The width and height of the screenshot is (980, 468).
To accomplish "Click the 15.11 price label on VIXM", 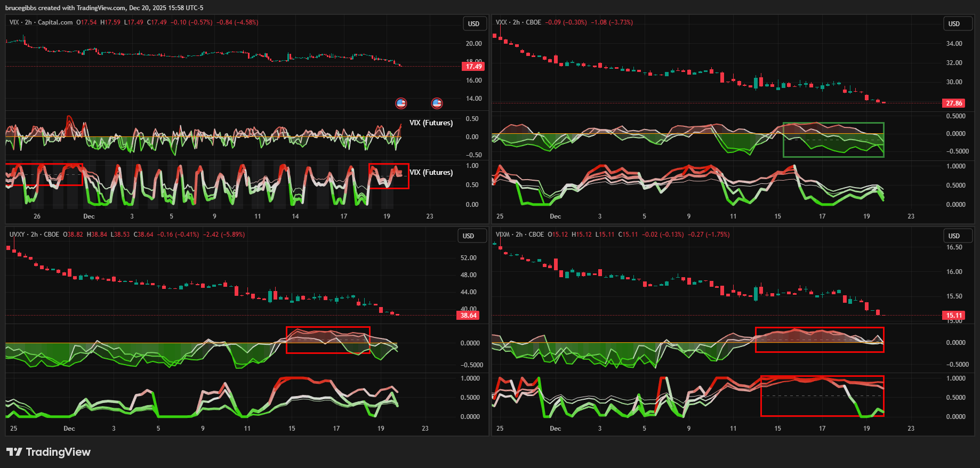I will [954, 316].
